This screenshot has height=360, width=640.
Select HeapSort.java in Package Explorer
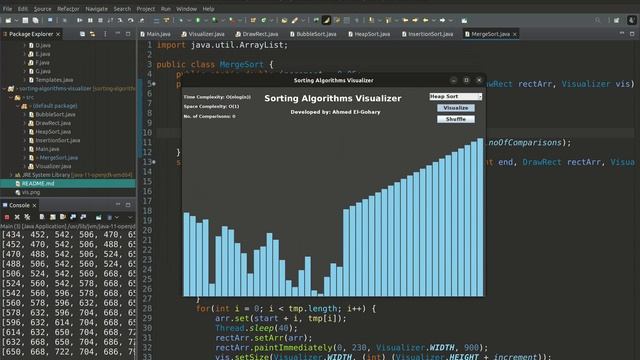point(53,132)
